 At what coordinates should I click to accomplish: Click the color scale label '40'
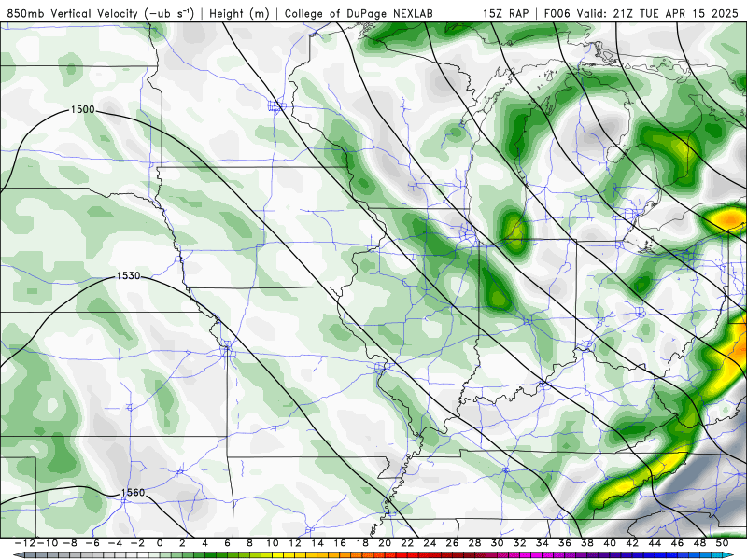[x=610, y=543]
